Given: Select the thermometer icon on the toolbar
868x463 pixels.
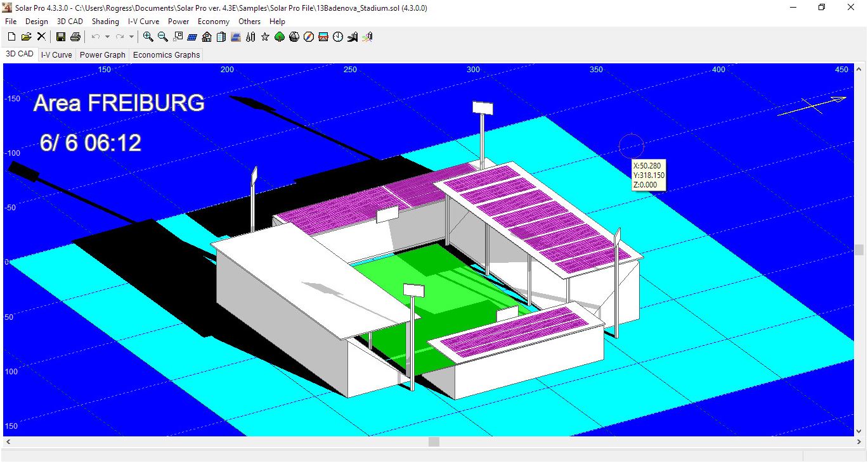Looking at the screenshot, I should click(250, 37).
